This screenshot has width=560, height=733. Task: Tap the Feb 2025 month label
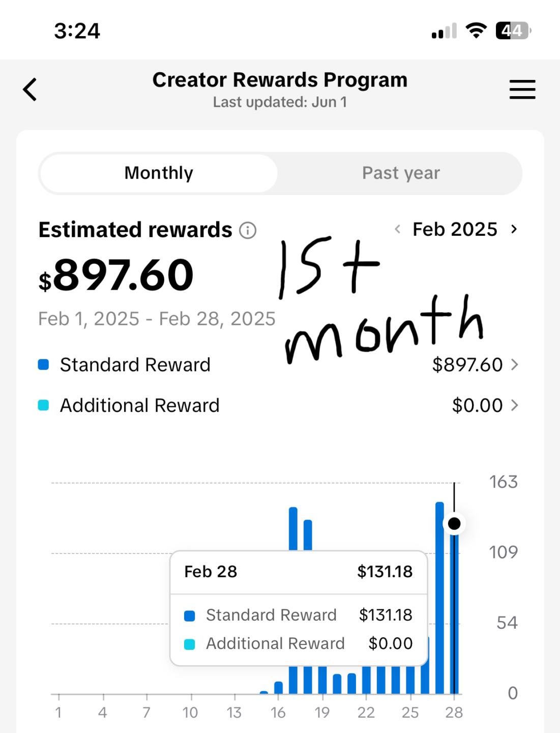click(x=455, y=230)
